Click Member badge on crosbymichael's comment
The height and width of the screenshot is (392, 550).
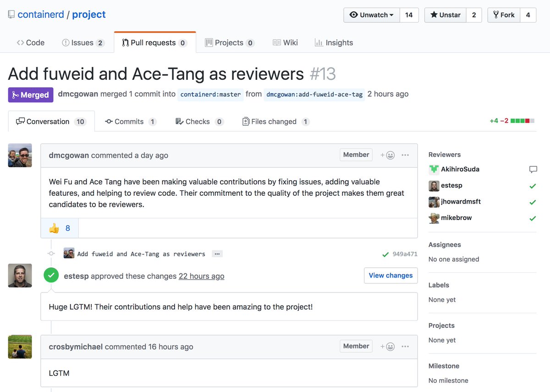point(356,346)
